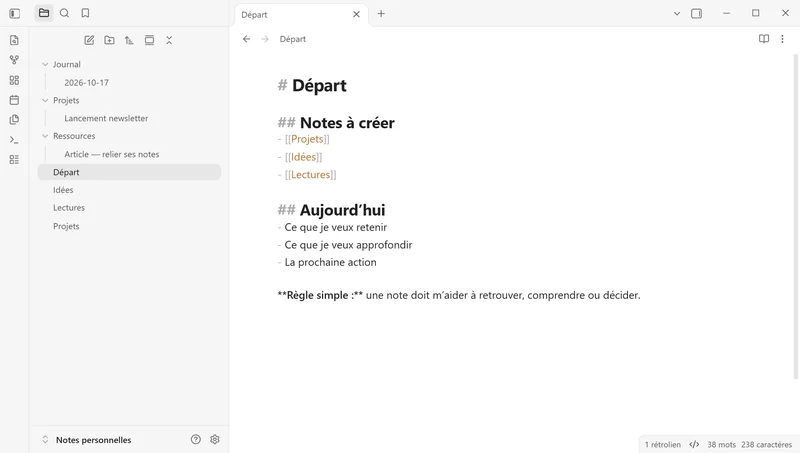Open the file explorer tab icon
This screenshot has height=453, width=800.
click(44, 13)
